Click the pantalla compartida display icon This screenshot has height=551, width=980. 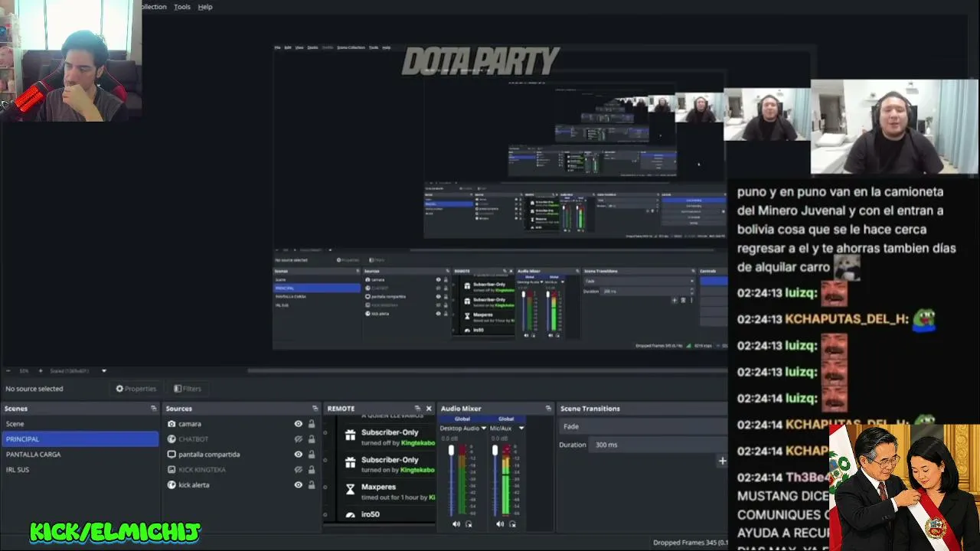[171, 455]
